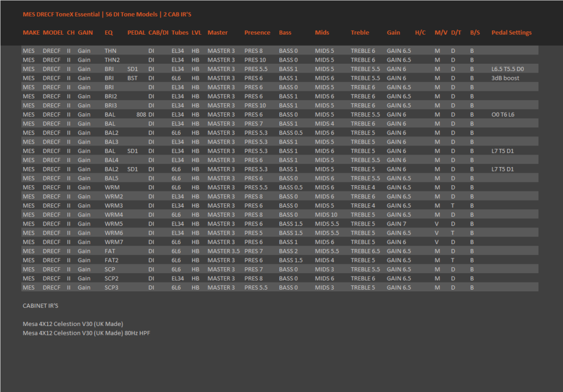The width and height of the screenshot is (563, 392).
Task: Click the Presence column header
Action: (x=257, y=32)
